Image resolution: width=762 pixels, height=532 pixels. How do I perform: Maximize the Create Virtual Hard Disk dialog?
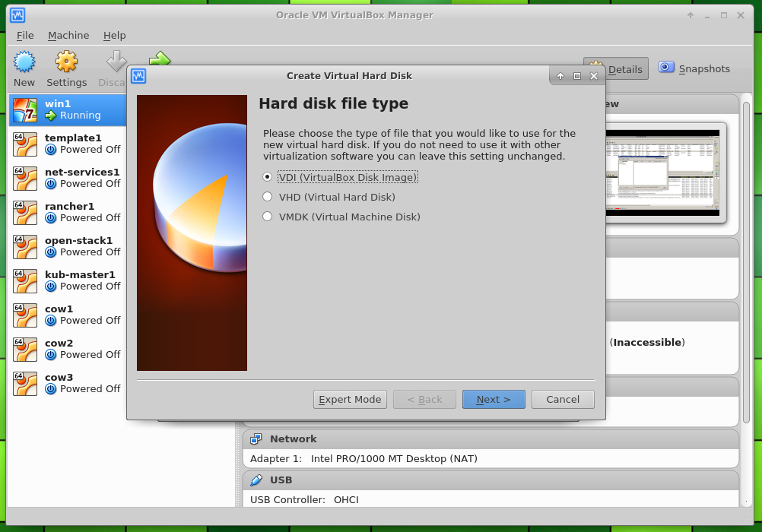point(577,76)
